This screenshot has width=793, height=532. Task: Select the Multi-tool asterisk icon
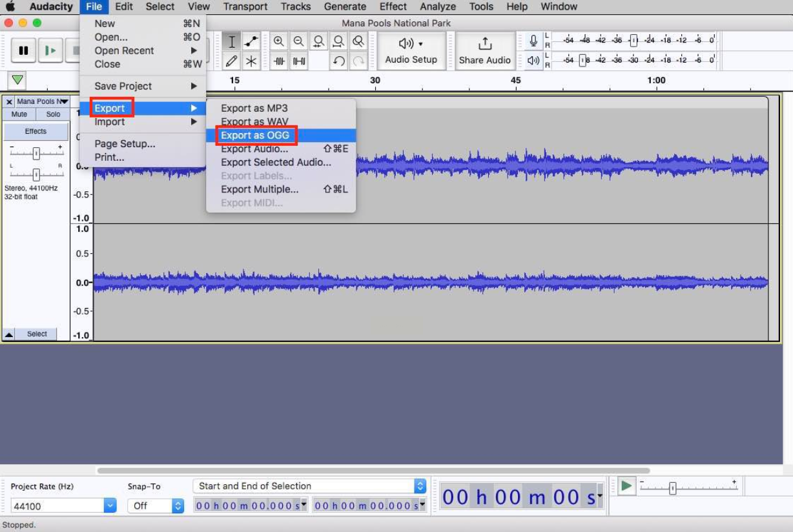pyautogui.click(x=251, y=61)
